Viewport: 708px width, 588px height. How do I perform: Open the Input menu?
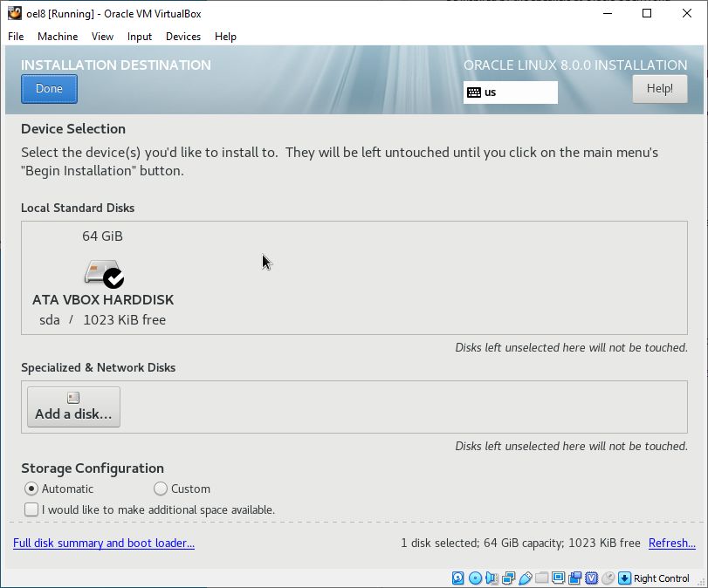click(x=140, y=37)
